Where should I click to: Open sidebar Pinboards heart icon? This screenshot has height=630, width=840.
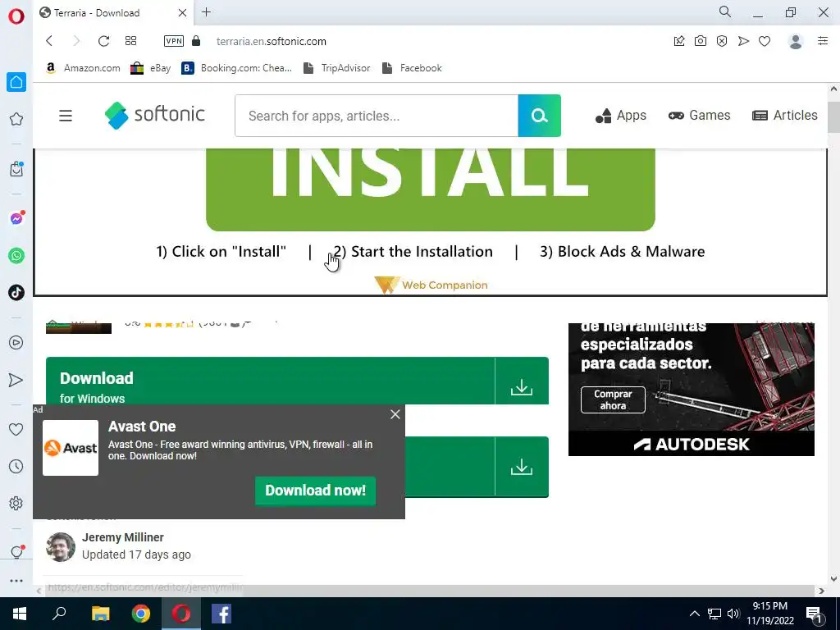point(16,429)
